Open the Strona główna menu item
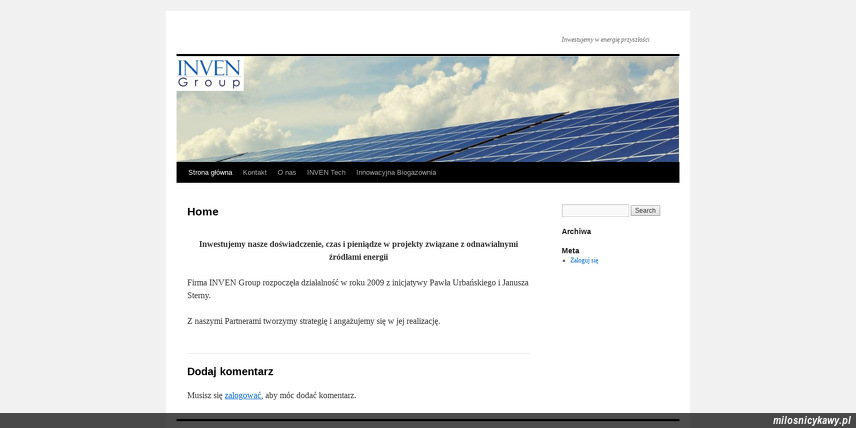 pos(210,172)
